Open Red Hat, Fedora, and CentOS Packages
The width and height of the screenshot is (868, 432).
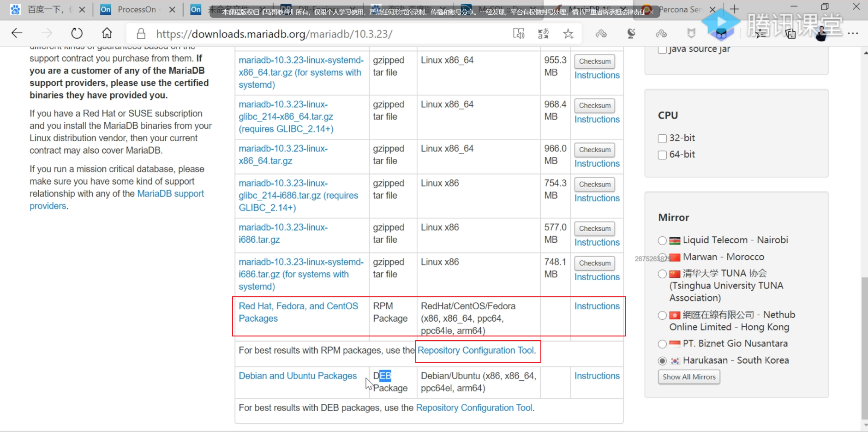tap(298, 312)
